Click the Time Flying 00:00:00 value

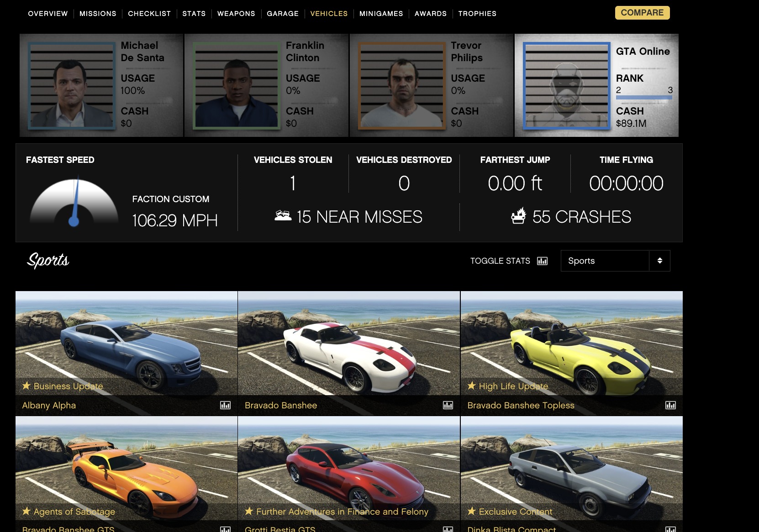pyautogui.click(x=626, y=183)
